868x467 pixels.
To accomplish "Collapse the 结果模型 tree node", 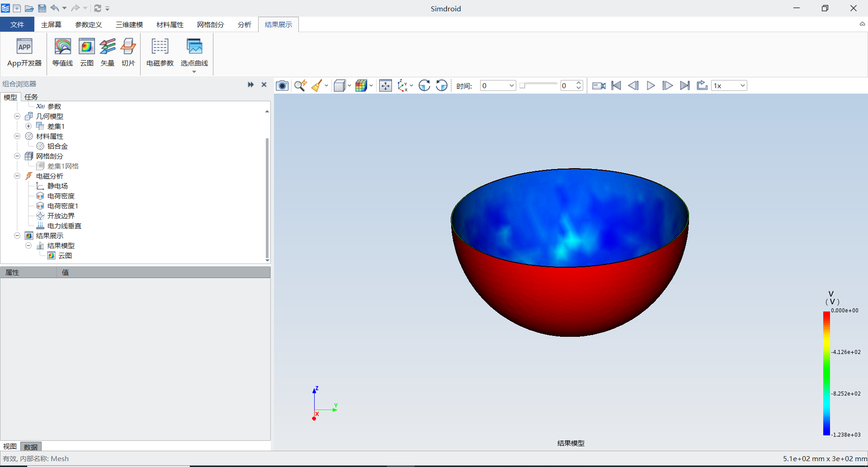I will tap(28, 245).
